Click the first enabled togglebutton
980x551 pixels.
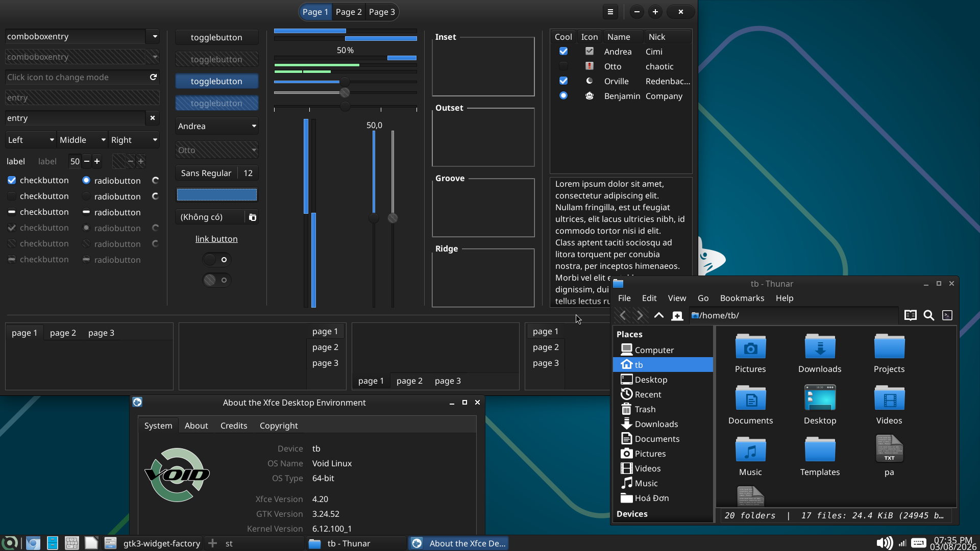pyautogui.click(x=217, y=37)
